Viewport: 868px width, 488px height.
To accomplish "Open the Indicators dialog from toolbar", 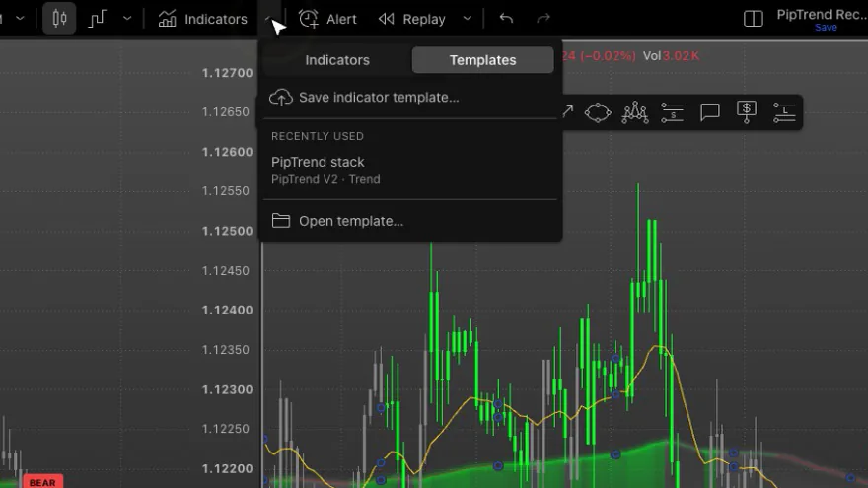I will (x=202, y=19).
